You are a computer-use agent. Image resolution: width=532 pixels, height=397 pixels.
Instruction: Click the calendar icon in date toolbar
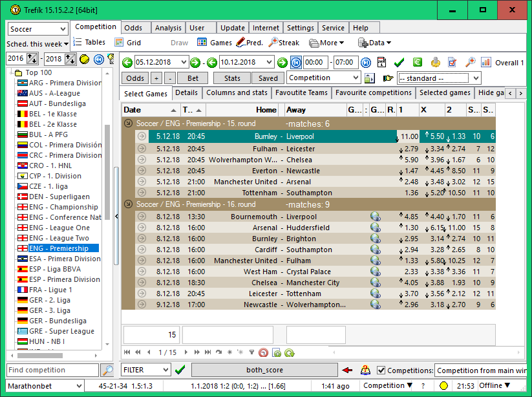[382, 63]
